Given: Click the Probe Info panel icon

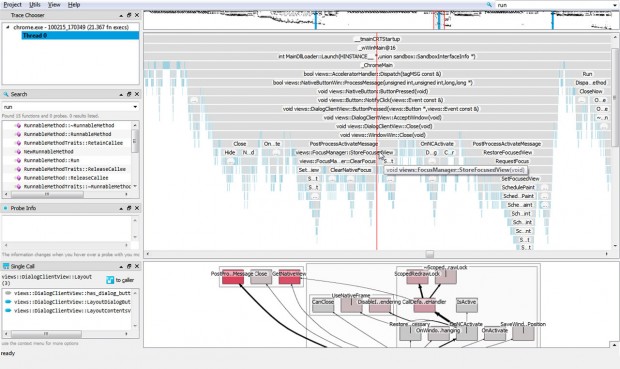Looking at the screenshot, I should tap(6, 208).
